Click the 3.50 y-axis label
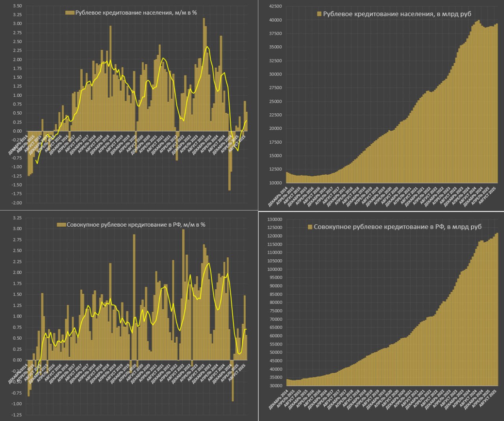The height and width of the screenshot is (421, 504). point(17,6)
